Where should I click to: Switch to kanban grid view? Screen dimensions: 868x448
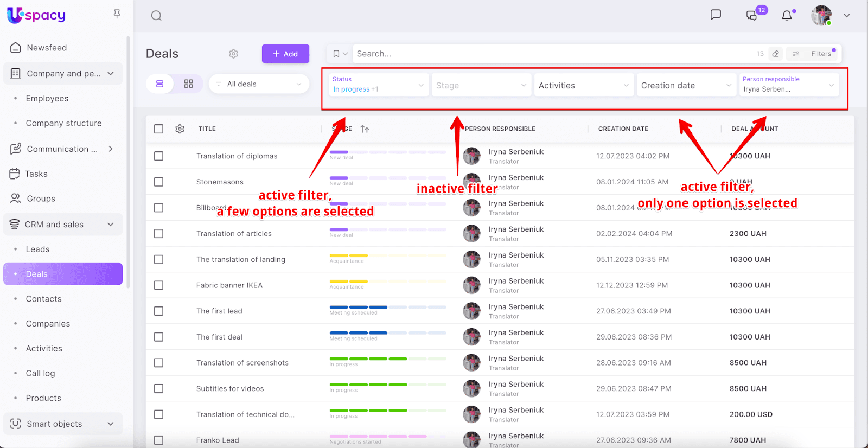pyautogui.click(x=188, y=84)
